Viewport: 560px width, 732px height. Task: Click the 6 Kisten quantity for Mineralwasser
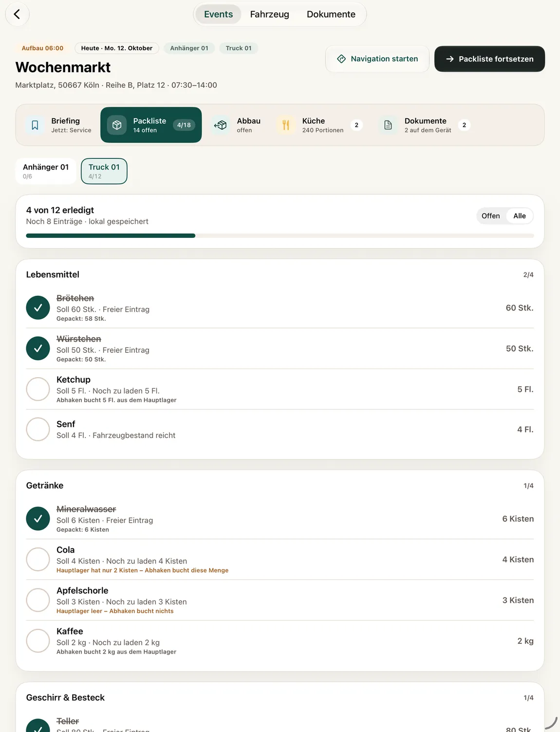[518, 519]
